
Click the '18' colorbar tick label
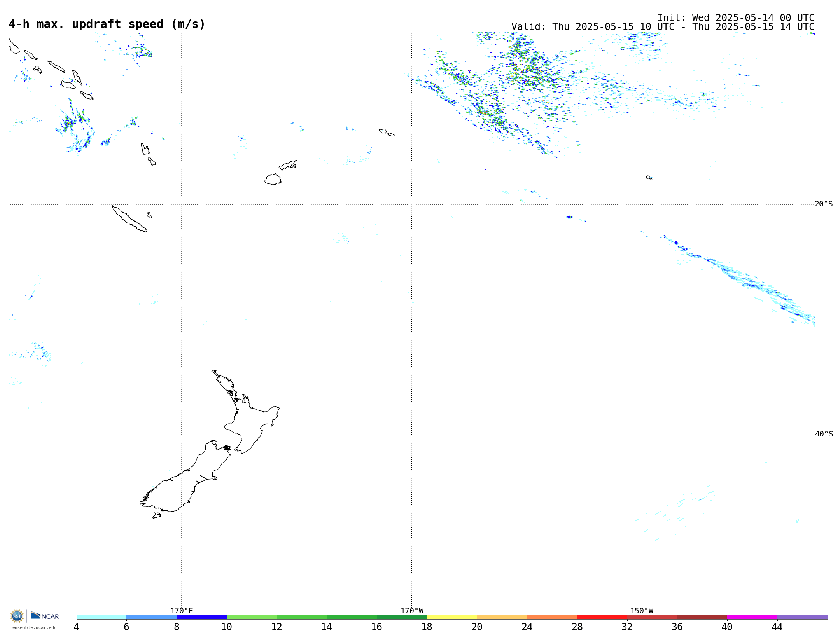tap(427, 627)
